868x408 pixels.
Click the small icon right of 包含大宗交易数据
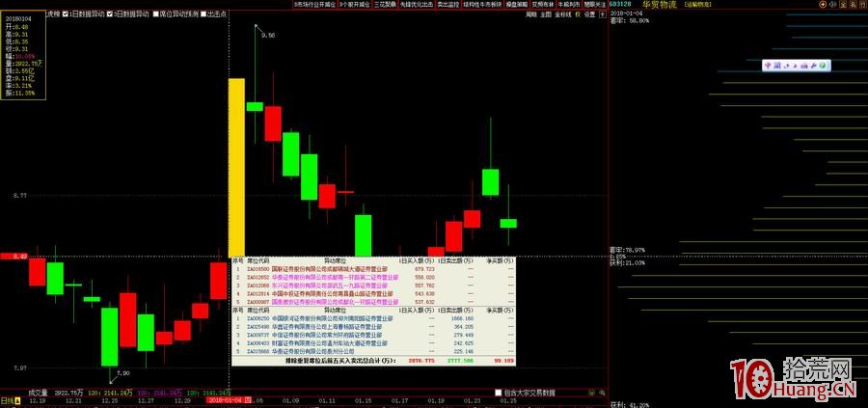591,393
